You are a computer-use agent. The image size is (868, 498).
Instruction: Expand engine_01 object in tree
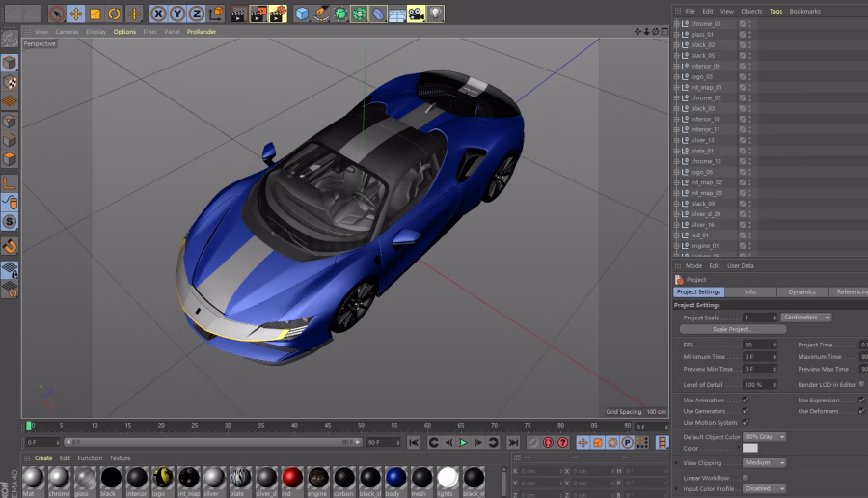(676, 246)
